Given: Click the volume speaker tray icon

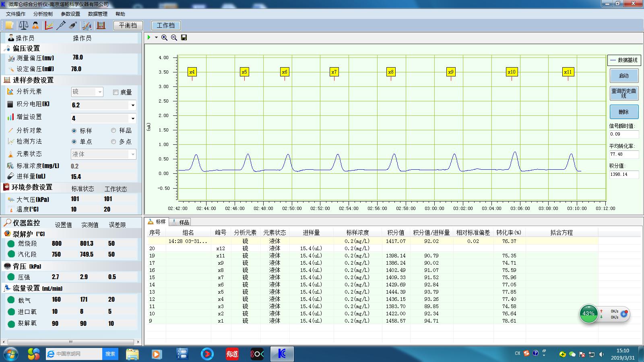Looking at the screenshot, I should [601, 354].
